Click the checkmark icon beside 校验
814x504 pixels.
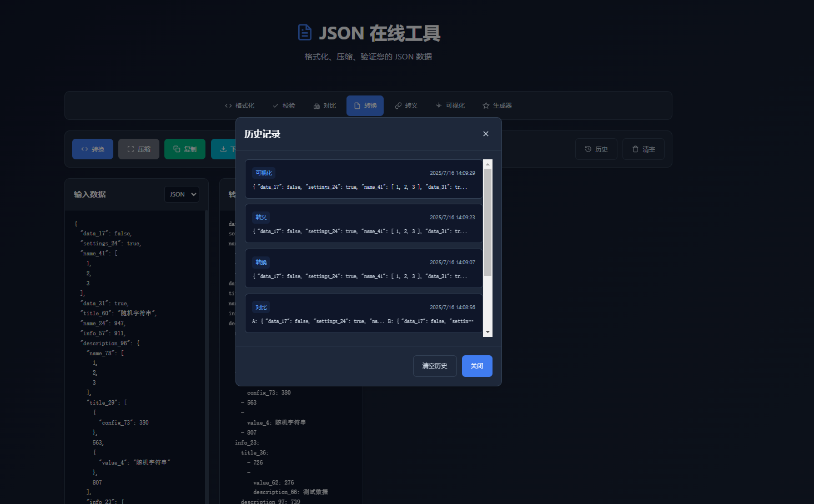[275, 105]
